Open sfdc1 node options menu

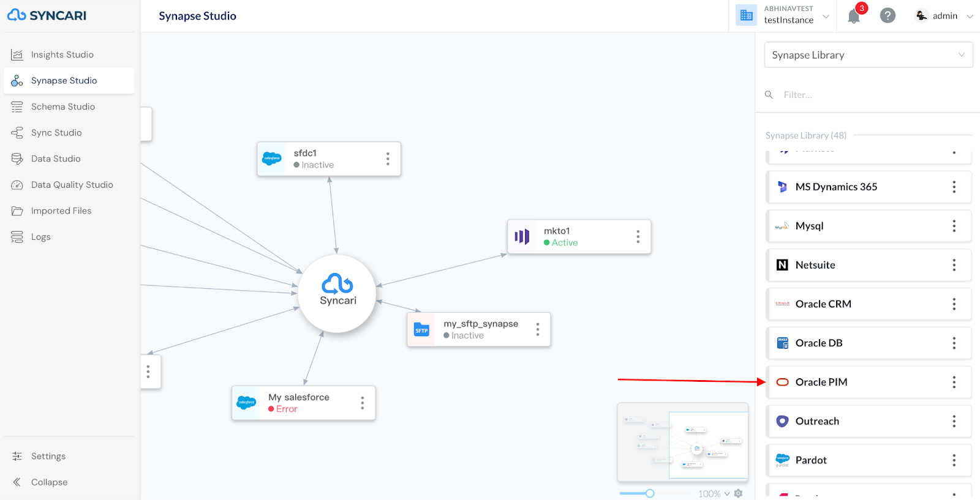(x=388, y=159)
